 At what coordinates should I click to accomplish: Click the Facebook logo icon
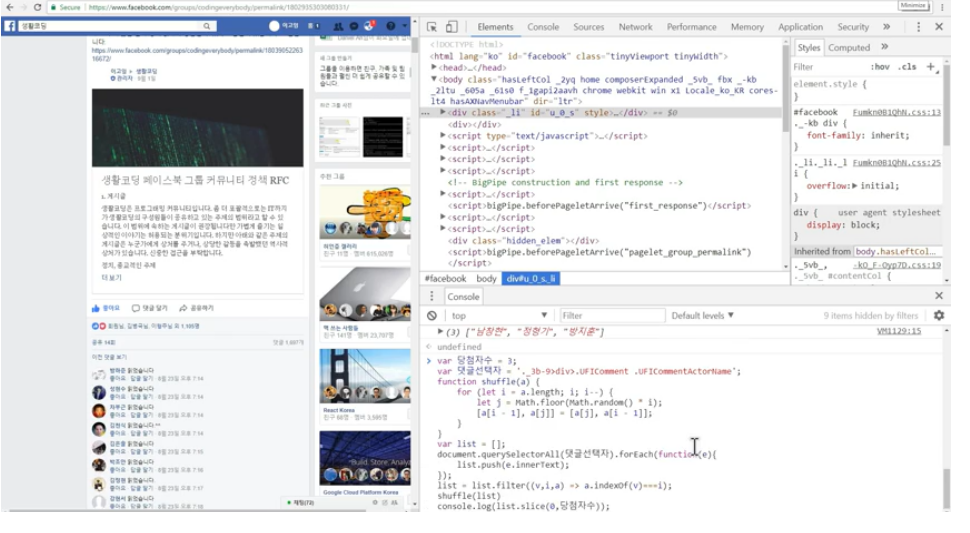click(10, 26)
